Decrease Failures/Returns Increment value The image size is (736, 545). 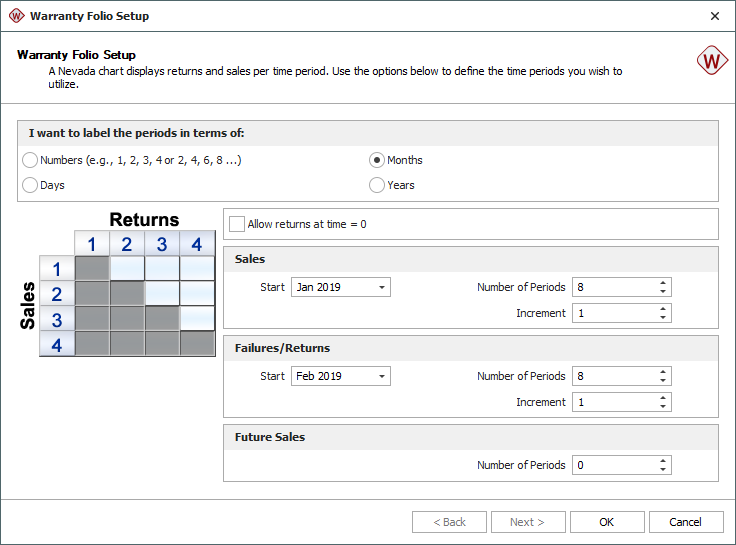[x=662, y=407]
